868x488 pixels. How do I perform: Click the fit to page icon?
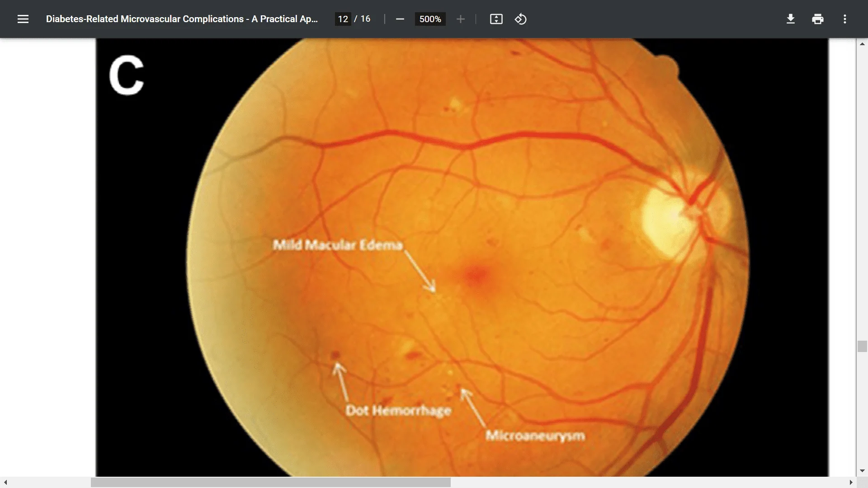click(496, 19)
